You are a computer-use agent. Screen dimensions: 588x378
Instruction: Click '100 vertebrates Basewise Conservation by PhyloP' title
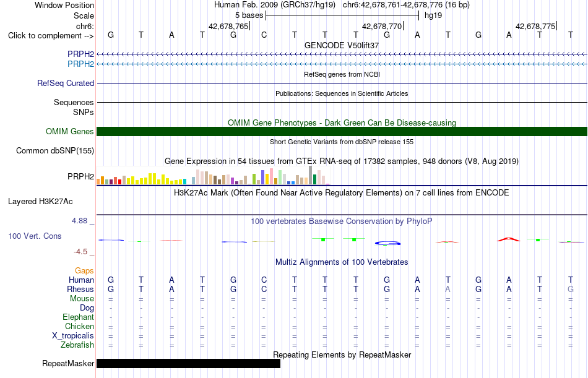(x=342, y=221)
